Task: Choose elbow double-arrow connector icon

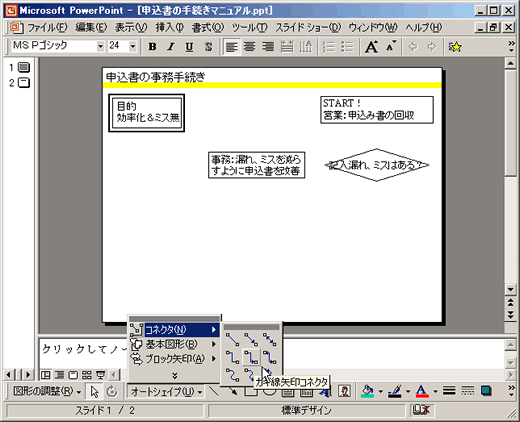Action: (x=269, y=357)
